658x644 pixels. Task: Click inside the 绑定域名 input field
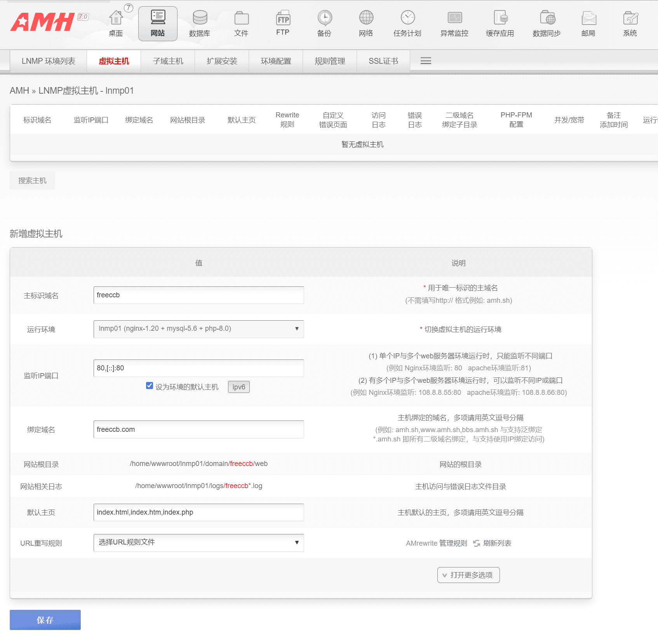click(198, 429)
